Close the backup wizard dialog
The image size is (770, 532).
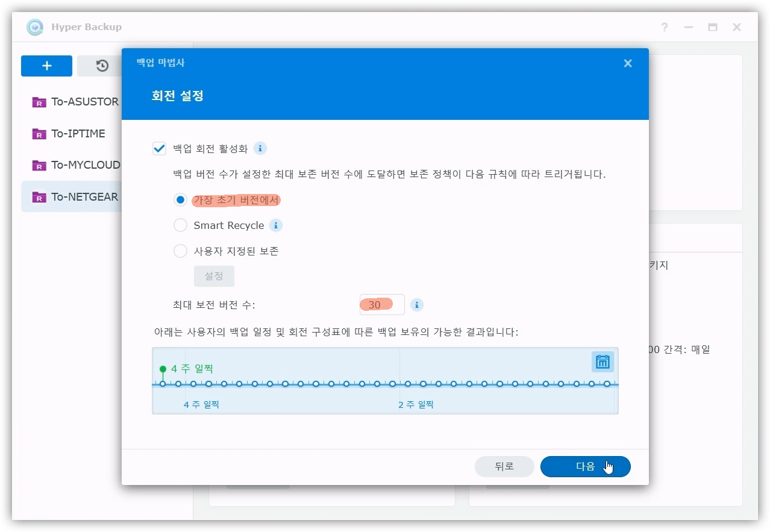click(628, 63)
